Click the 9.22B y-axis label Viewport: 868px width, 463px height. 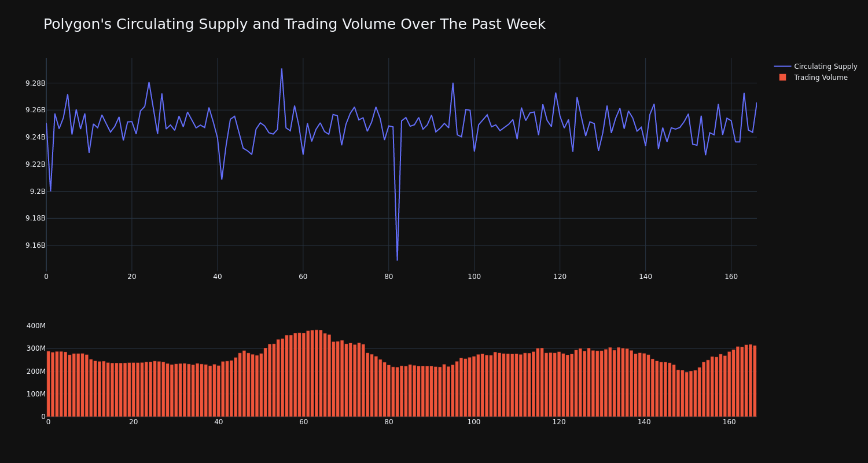[x=35, y=164]
